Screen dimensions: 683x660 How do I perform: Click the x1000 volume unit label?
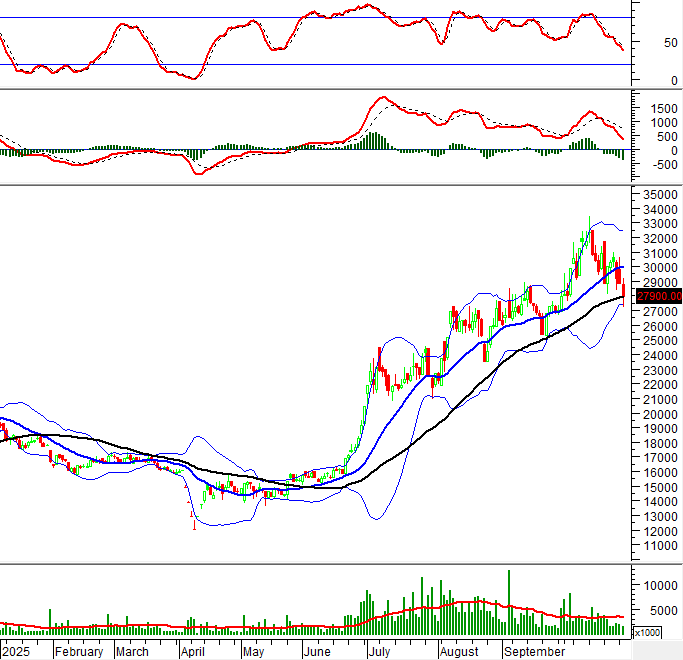tap(647, 632)
